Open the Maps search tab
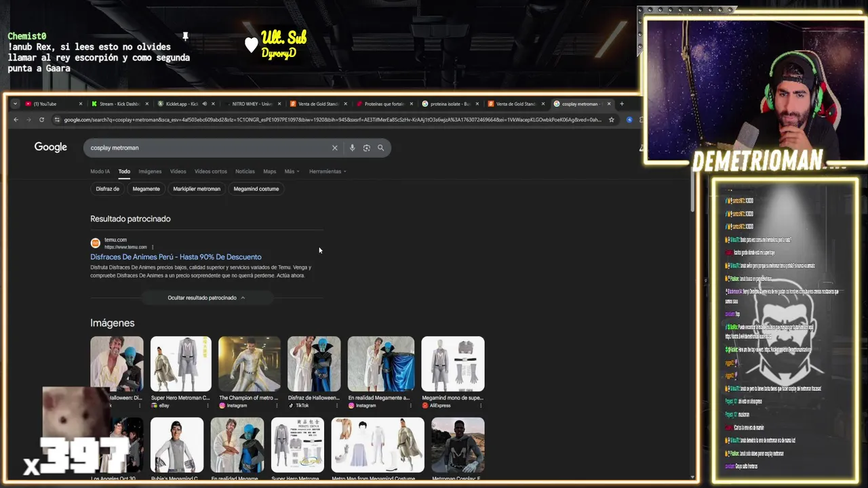This screenshot has height=488, width=868. (269, 171)
